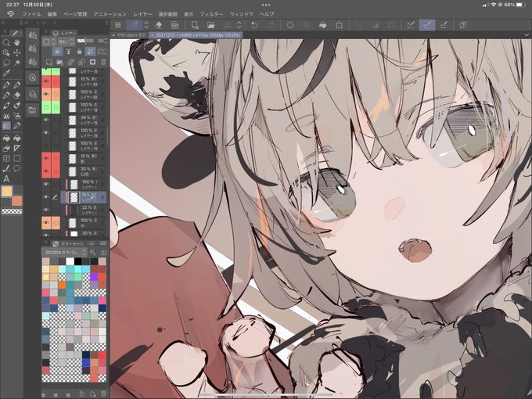
Task: Hide the currently selected highlighted layer
Action: click(x=46, y=197)
